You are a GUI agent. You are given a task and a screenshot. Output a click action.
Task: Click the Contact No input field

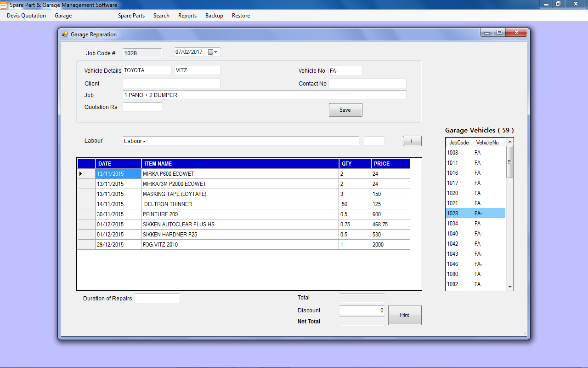(x=367, y=83)
